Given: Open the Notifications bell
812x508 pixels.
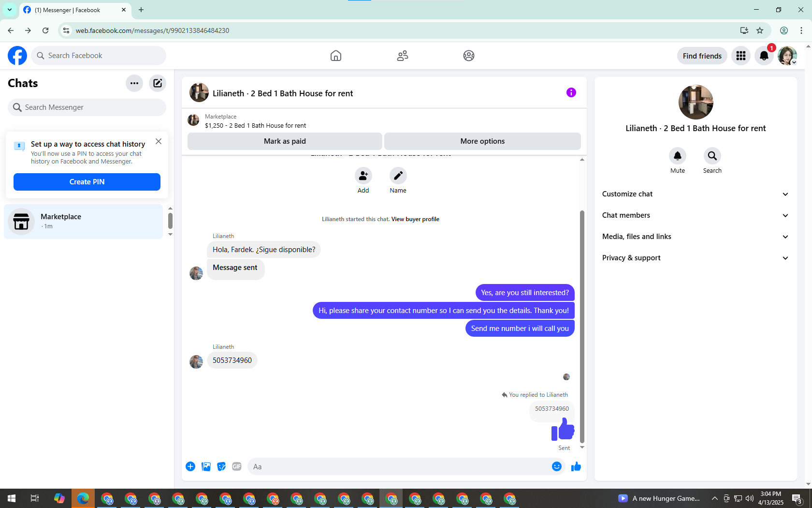Looking at the screenshot, I should pos(764,56).
